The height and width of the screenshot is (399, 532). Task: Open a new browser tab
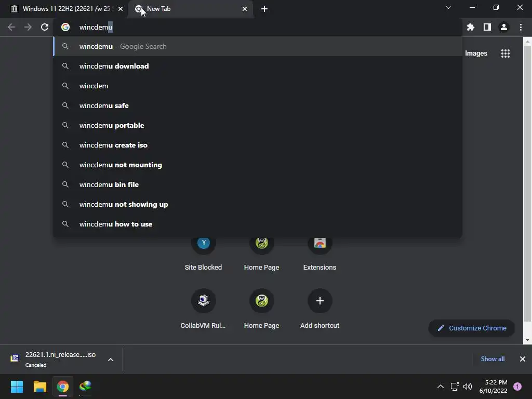(264, 9)
